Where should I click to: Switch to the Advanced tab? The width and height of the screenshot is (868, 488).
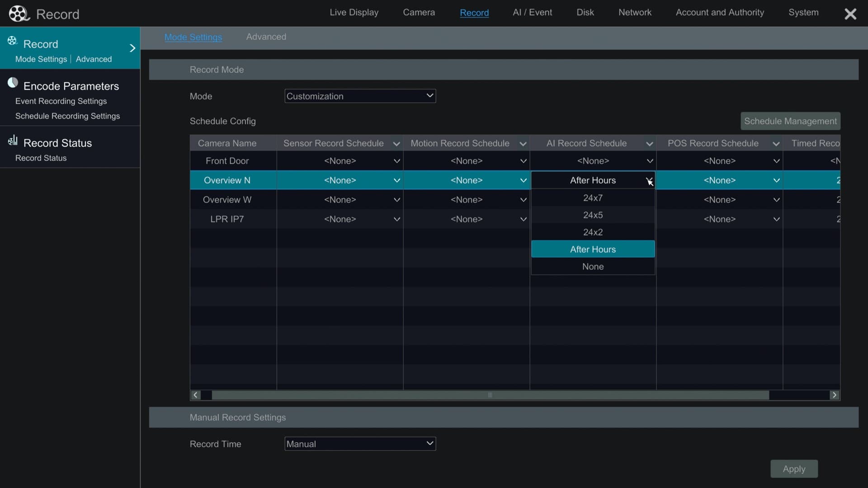(266, 37)
